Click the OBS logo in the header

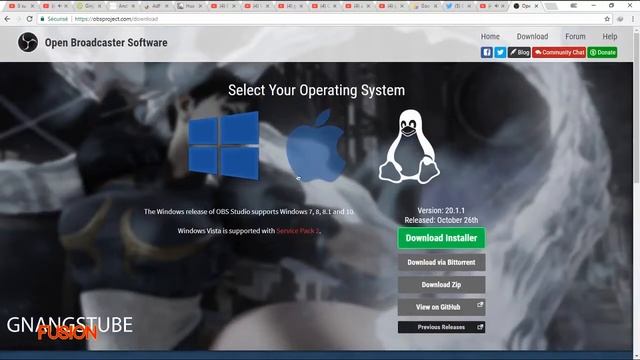pyautogui.click(x=28, y=42)
